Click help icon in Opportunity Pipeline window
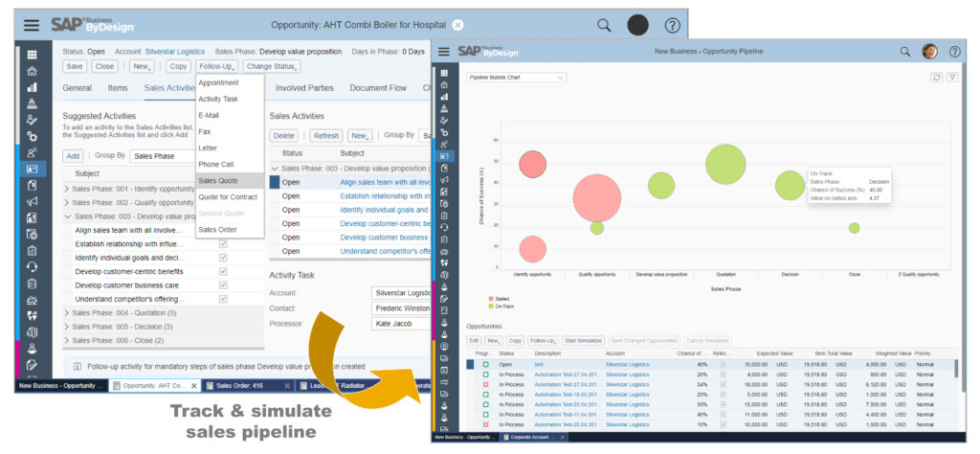The image size is (980, 454). (x=955, y=52)
